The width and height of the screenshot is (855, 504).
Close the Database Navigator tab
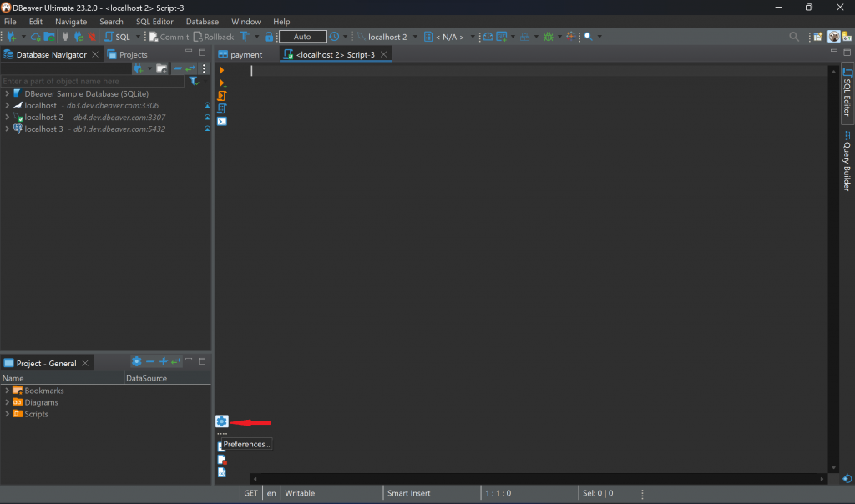click(95, 54)
